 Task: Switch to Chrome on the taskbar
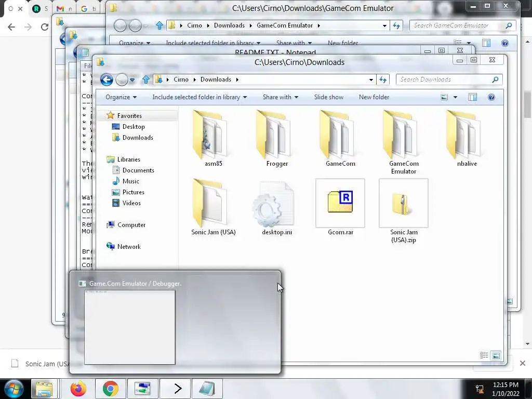pyautogui.click(x=110, y=389)
